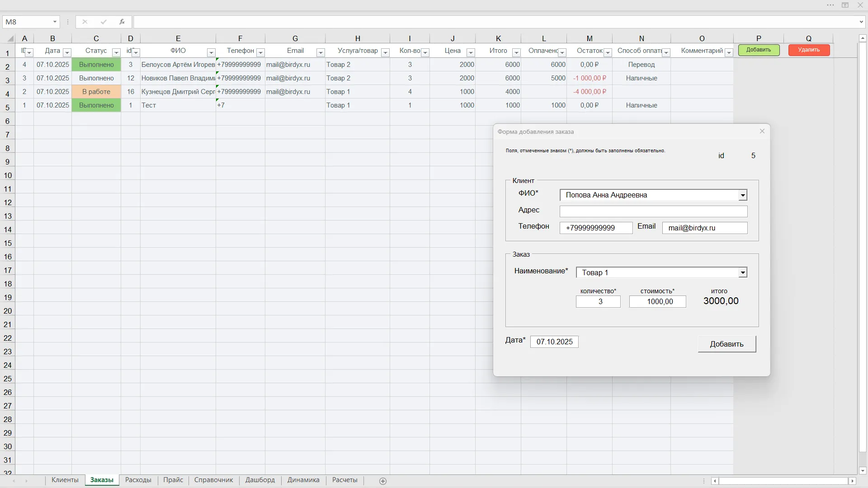Viewport: 868px width, 488px height.
Task: Switch to the Расходы sheet tab
Action: click(x=138, y=480)
